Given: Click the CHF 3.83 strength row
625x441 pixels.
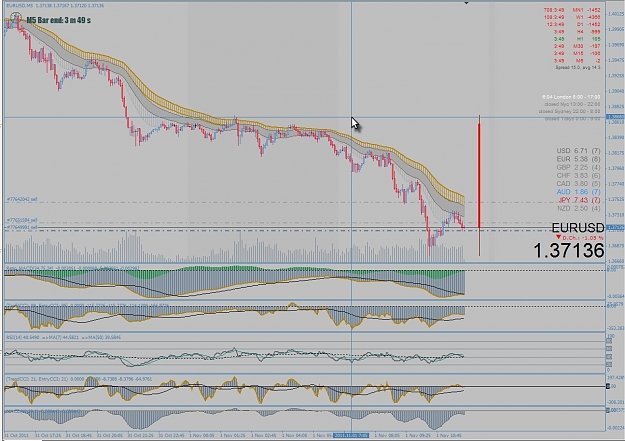Looking at the screenshot, I should (578, 175).
